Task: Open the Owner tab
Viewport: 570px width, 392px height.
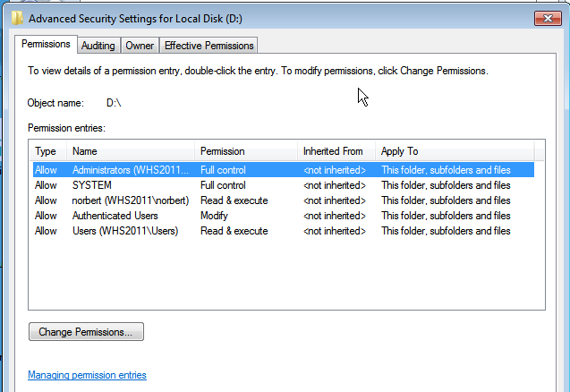Action: click(x=140, y=46)
